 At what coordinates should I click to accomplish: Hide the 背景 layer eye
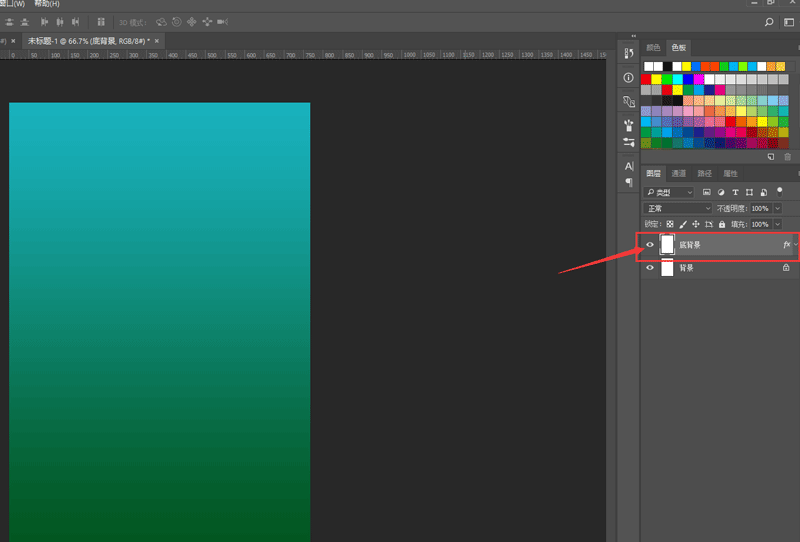[649, 268]
